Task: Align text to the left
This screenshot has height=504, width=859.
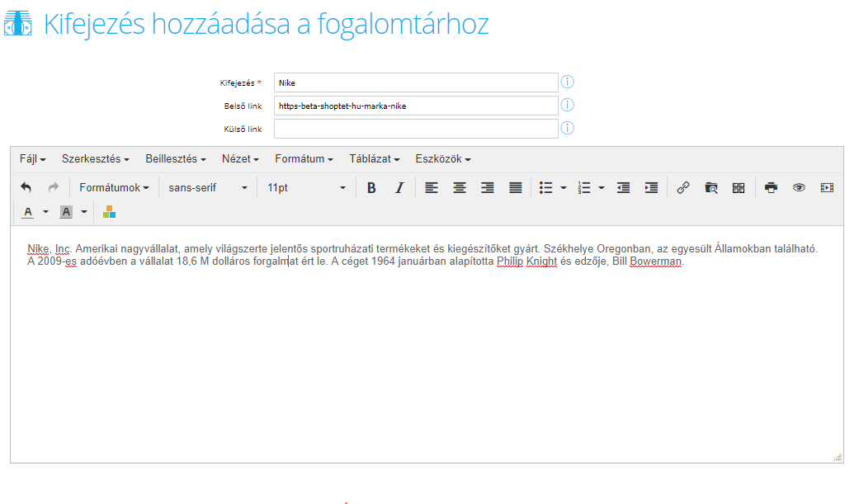Action: [x=432, y=187]
